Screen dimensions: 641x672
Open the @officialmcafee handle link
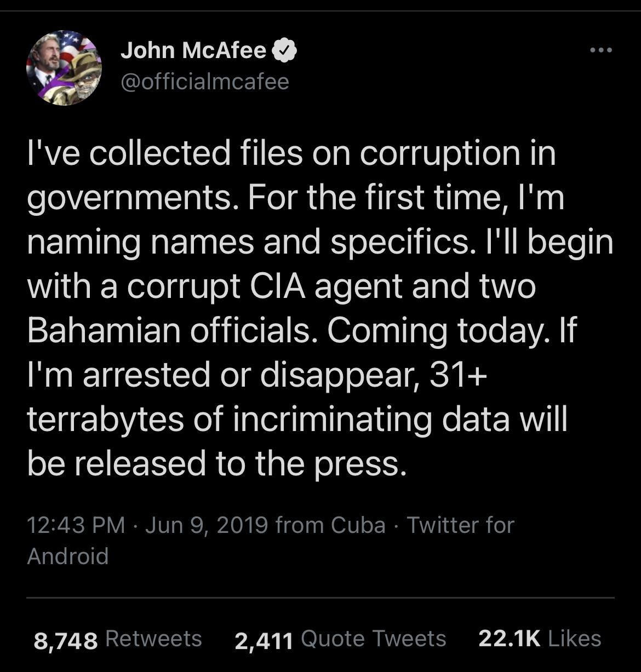coord(204,82)
